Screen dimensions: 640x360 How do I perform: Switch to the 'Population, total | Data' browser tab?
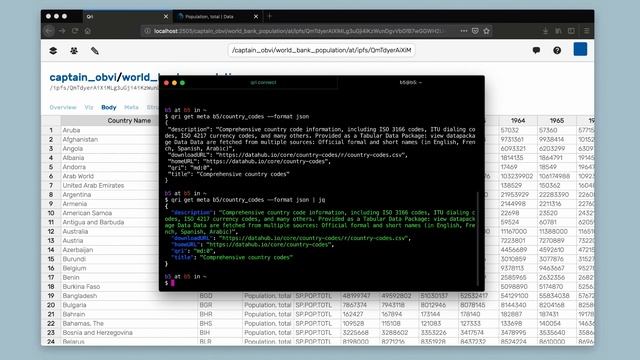point(218,16)
